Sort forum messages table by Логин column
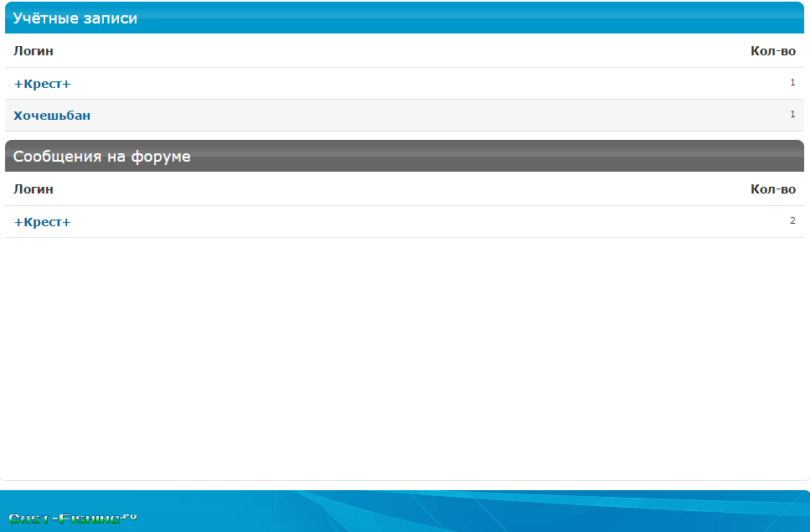The height and width of the screenshot is (532, 810). point(34,189)
